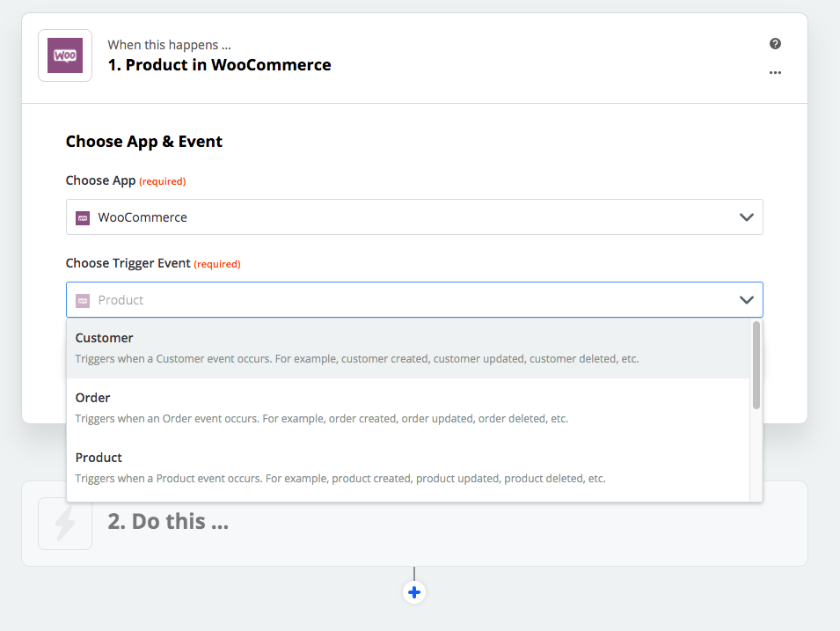Click the dropdown list scrollbar thumb

pyautogui.click(x=756, y=365)
